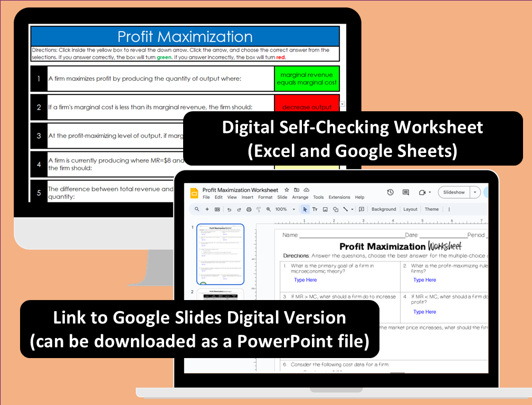The image size is (532, 405).
Task: Click the zoom magnifier tool
Action: click(x=268, y=209)
